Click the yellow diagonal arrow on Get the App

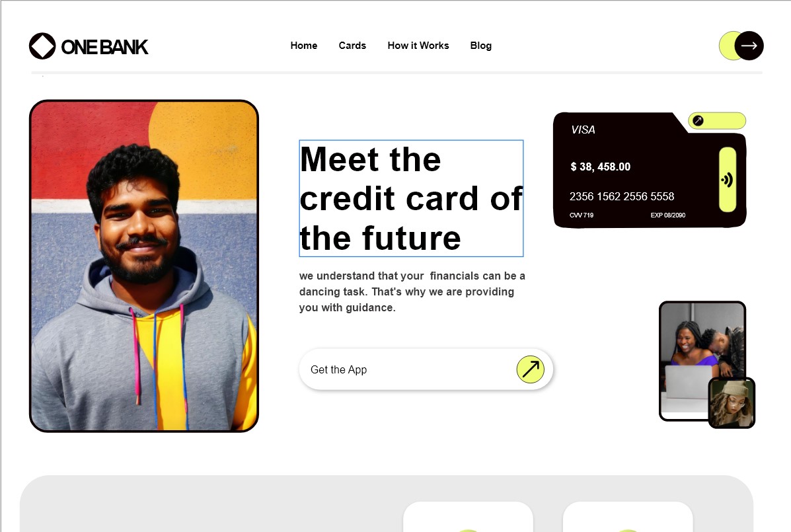pos(530,369)
